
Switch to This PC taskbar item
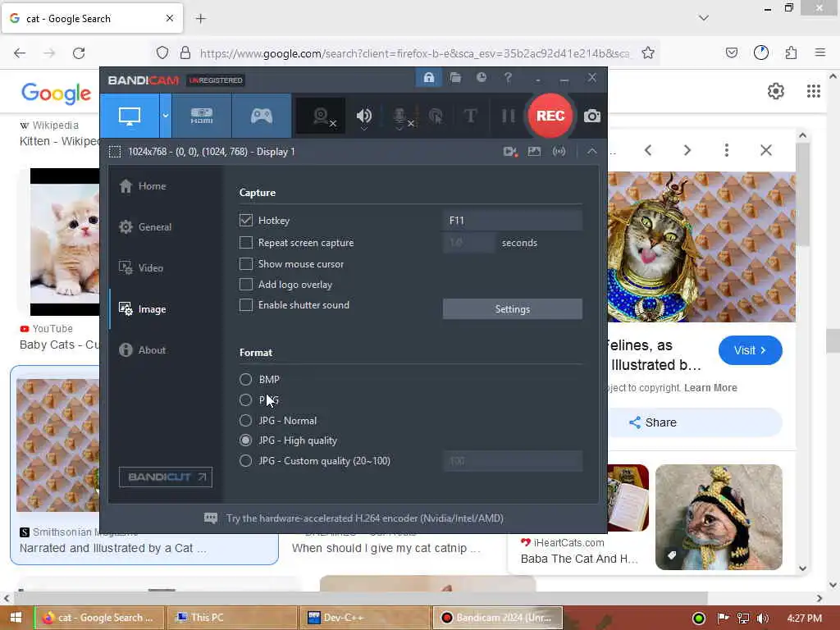(x=232, y=618)
